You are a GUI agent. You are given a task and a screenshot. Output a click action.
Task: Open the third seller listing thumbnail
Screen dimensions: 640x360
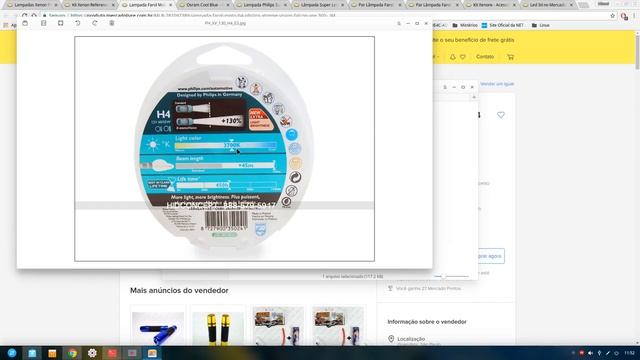click(278, 327)
